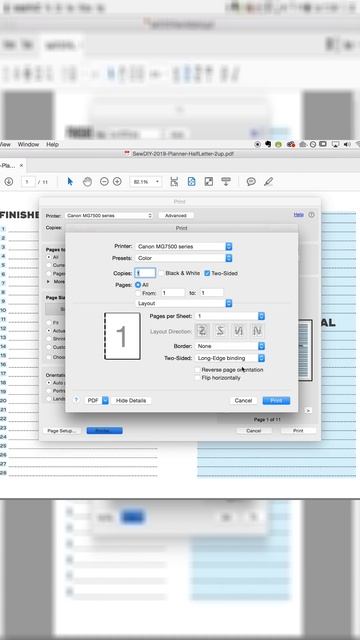This screenshot has width=360, height=640.
Task: Select the second Layout Direction icon
Action: 220,331
